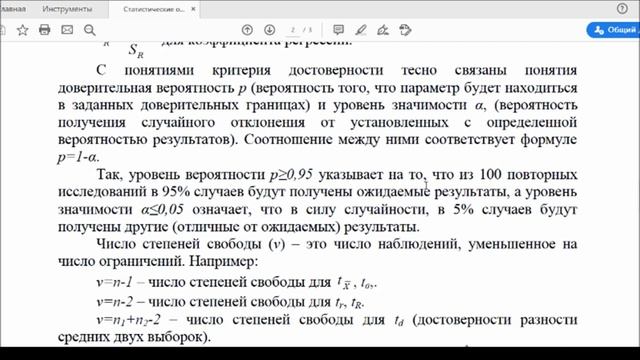Click the words 'в заданных доверительных границах)'
This screenshot has height=360, width=640.
tap(184, 105)
